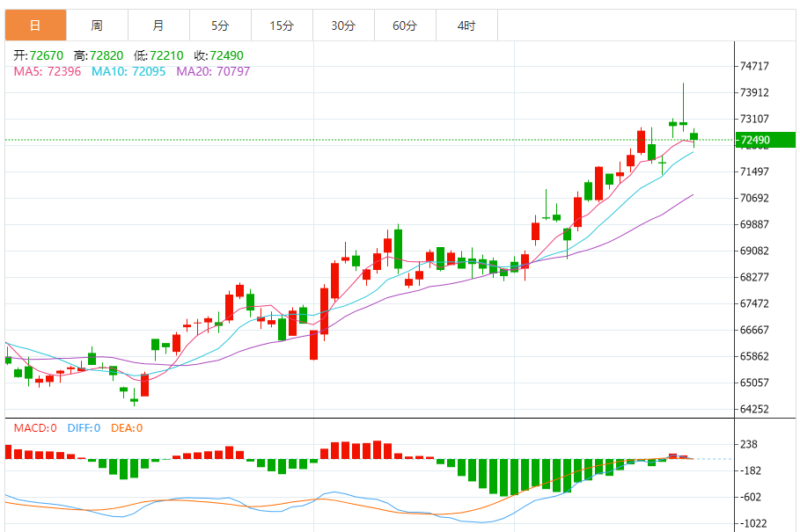Click the 66667 price axis label
This screenshot has width=800, height=532.
(754, 331)
